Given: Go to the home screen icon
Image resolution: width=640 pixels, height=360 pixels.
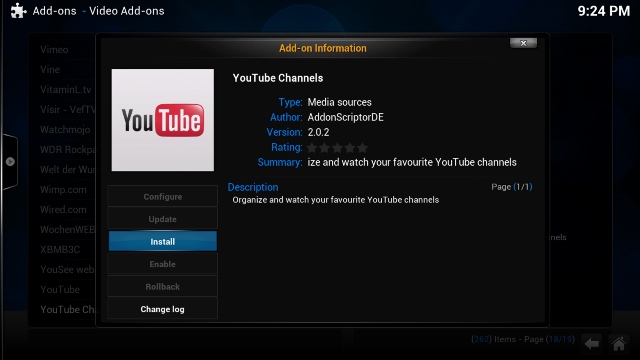Looking at the screenshot, I should [x=619, y=344].
